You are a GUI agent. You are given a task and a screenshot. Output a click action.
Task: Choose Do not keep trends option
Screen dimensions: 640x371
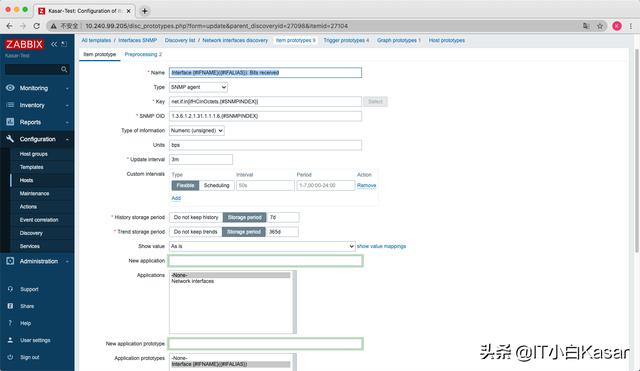(x=196, y=232)
